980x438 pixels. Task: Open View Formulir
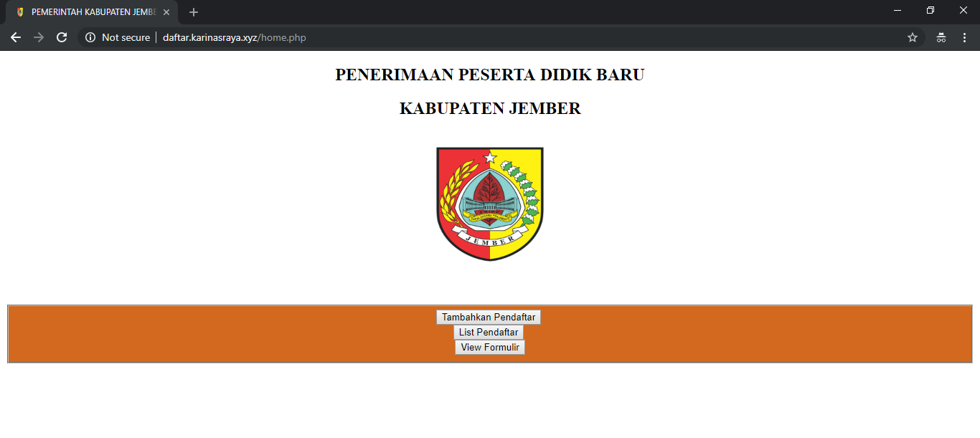[x=490, y=347]
